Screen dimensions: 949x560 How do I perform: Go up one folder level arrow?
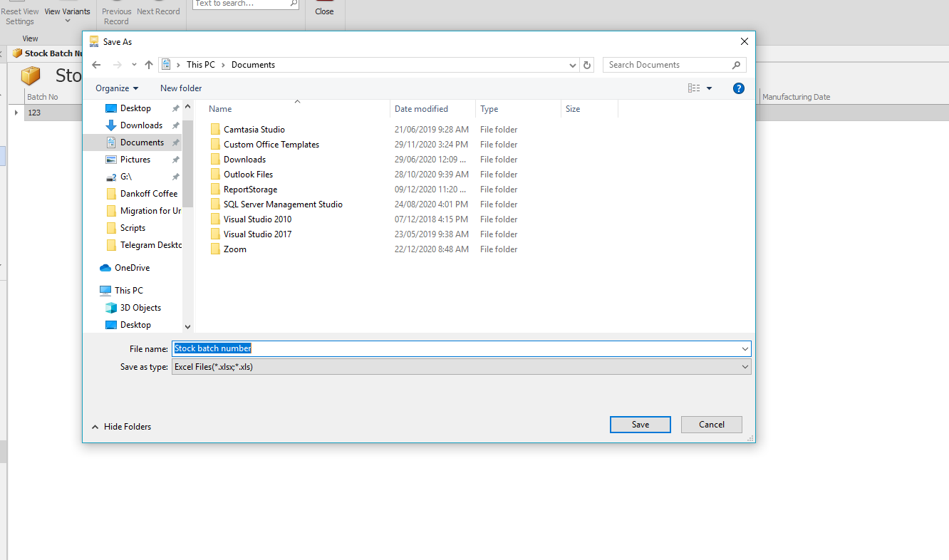click(149, 65)
